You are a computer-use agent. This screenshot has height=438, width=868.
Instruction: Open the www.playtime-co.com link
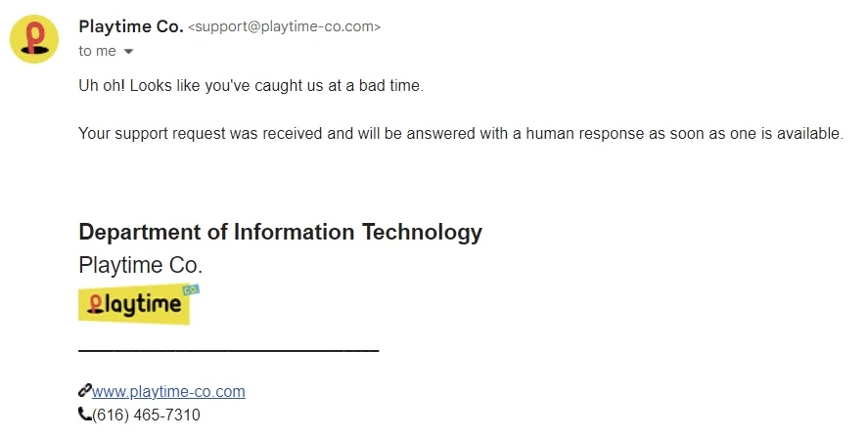point(168,392)
